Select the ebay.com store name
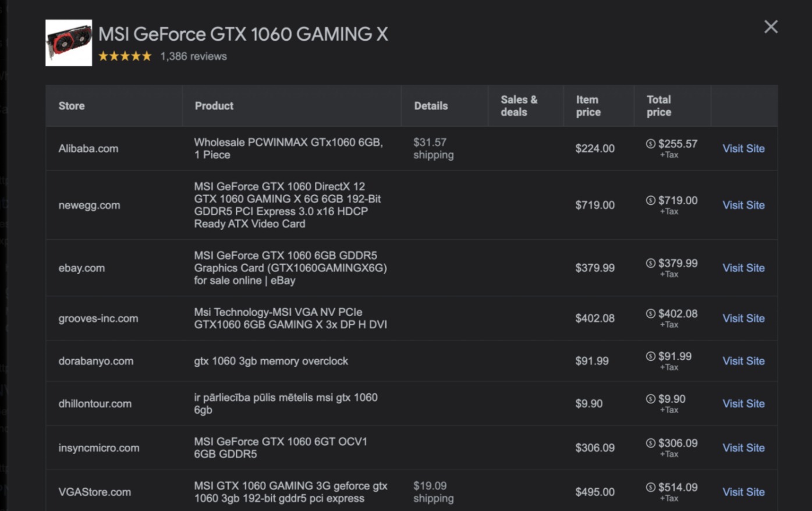Viewport: 812px width, 511px height. [81, 268]
